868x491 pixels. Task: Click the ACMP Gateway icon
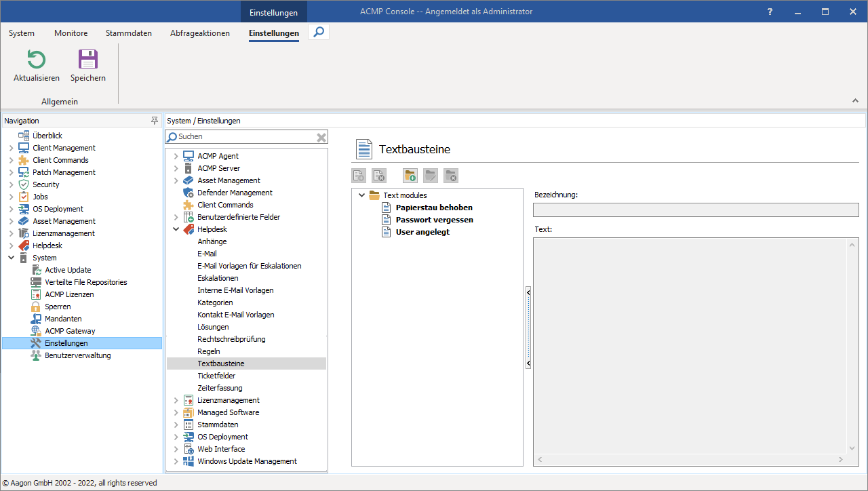tap(36, 331)
